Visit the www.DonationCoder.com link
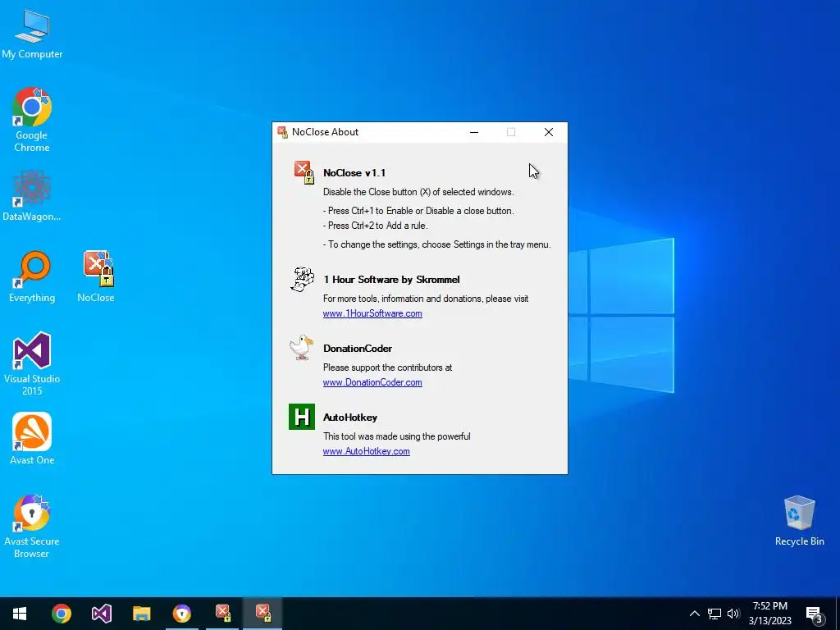 click(x=372, y=382)
